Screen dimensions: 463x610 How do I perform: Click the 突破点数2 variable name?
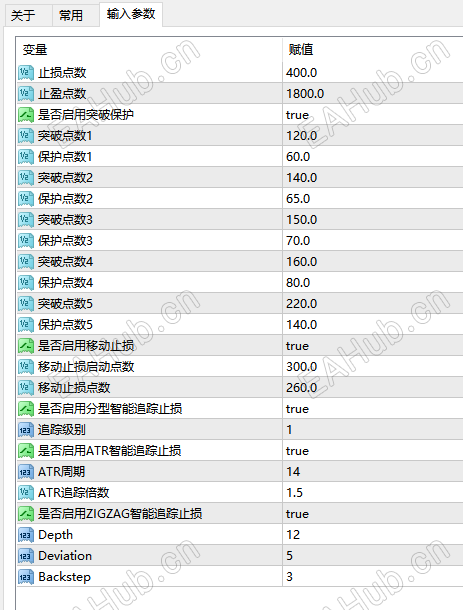(65, 178)
